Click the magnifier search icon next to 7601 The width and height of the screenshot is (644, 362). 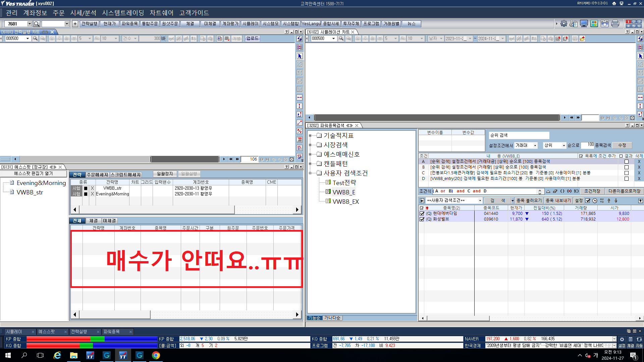click(x=37, y=24)
